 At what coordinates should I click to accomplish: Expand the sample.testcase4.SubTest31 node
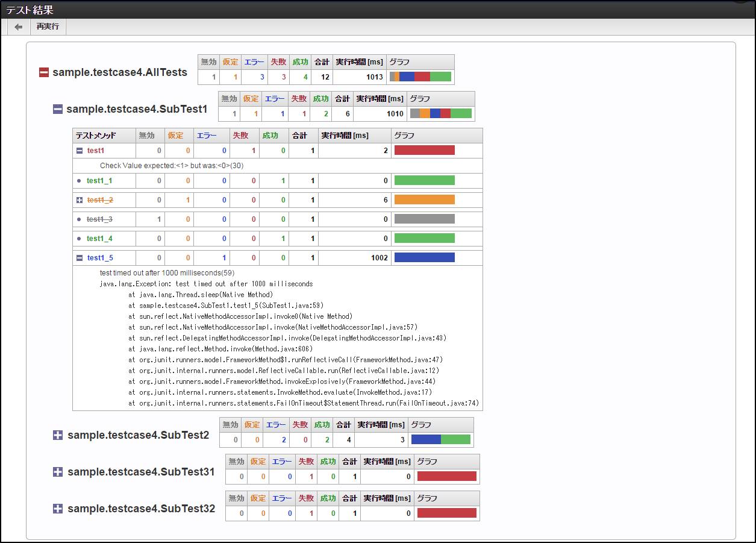(x=58, y=472)
